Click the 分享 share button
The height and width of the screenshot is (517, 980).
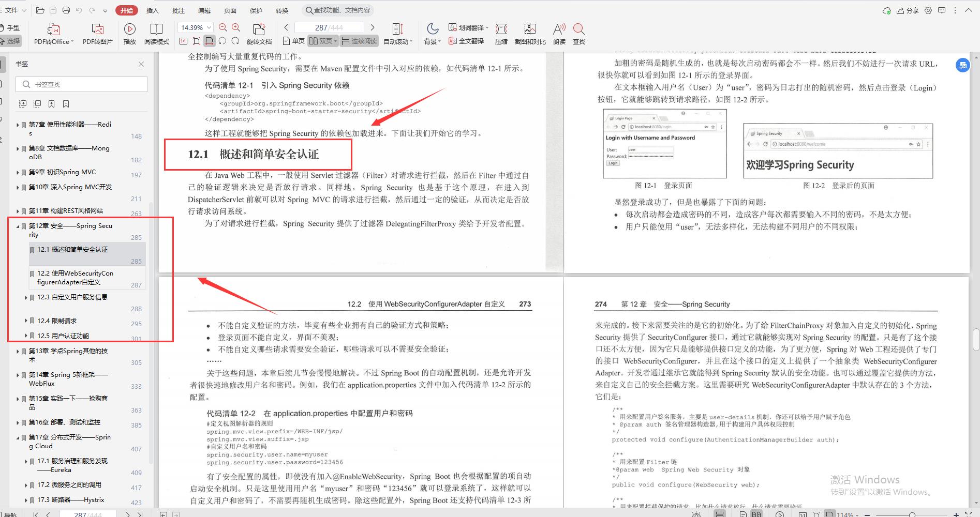(908, 10)
